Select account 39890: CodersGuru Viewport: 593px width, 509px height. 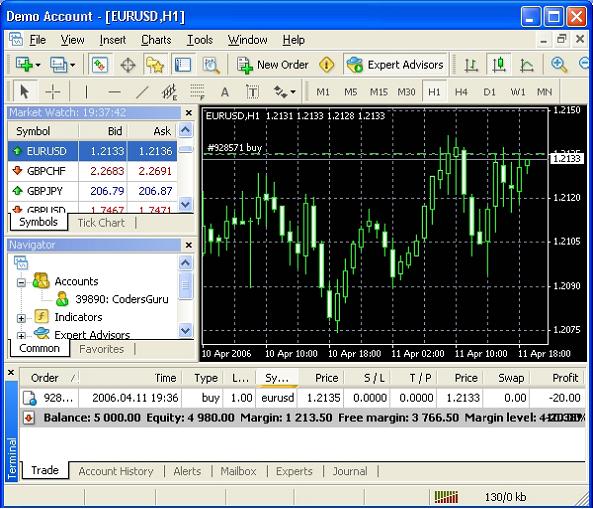122,299
